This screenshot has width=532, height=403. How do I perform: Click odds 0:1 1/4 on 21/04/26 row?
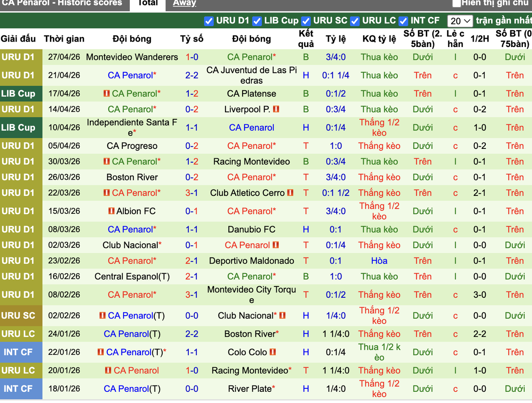[x=336, y=75]
